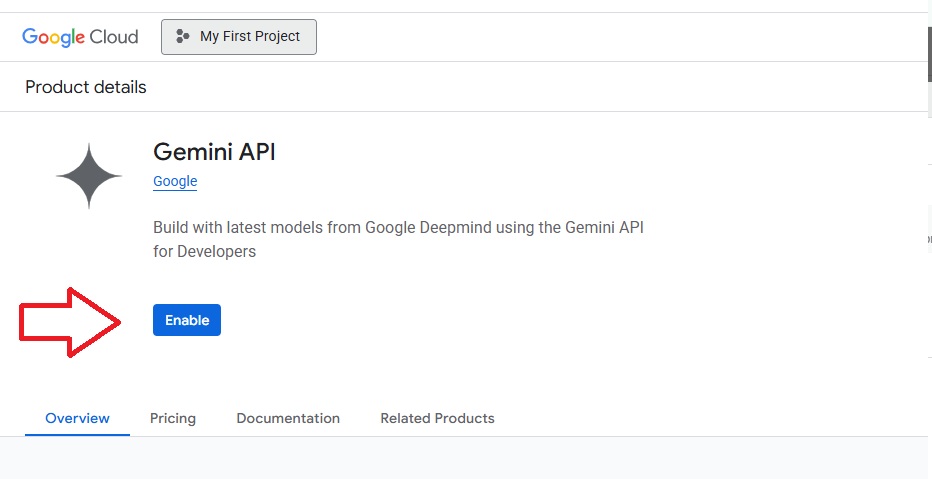Switch to the Pricing tab

click(172, 418)
